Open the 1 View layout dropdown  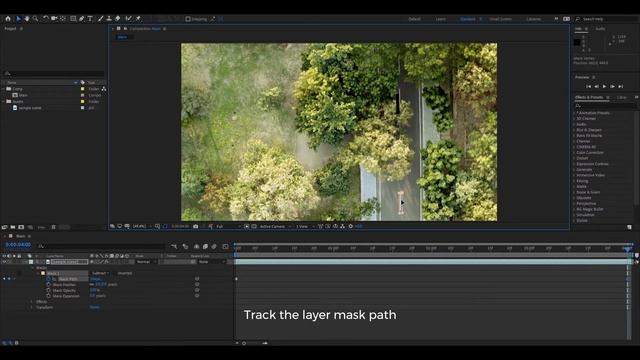[x=305, y=227]
